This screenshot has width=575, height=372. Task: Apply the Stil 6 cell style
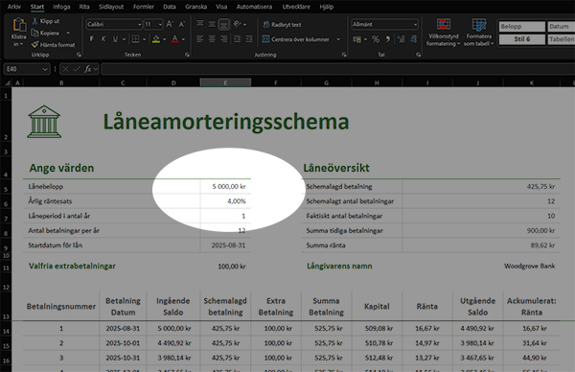point(522,39)
